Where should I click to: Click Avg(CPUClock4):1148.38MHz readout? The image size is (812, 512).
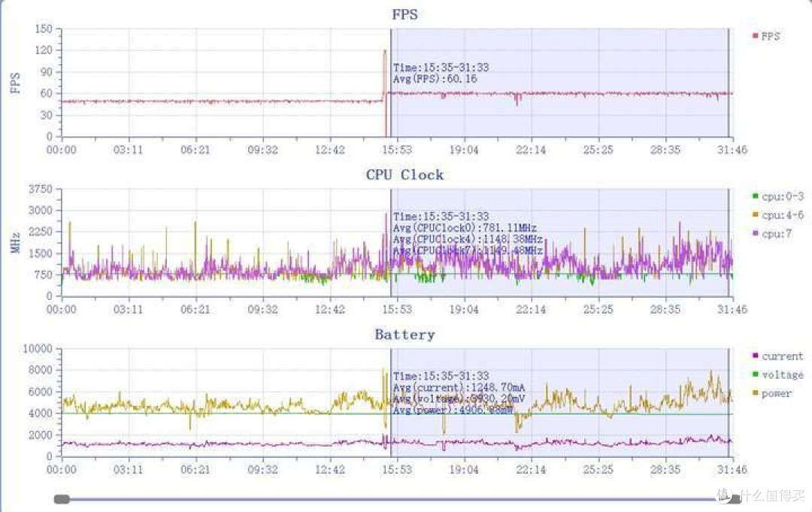click(468, 239)
